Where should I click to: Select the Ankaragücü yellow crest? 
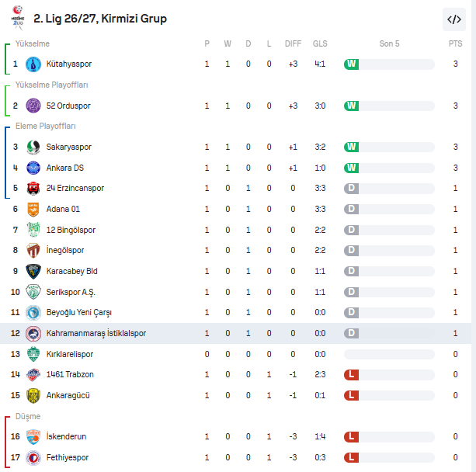[x=33, y=395]
